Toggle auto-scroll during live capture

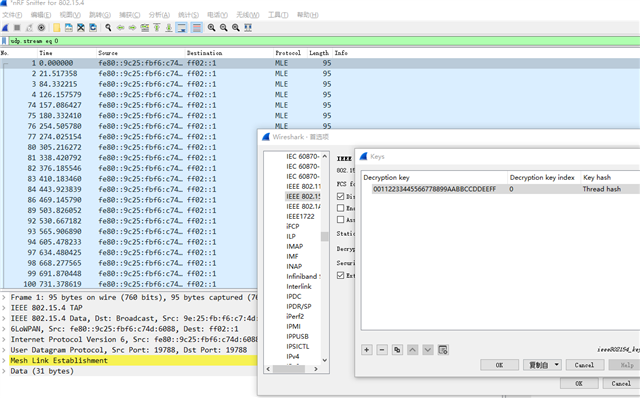point(181,28)
